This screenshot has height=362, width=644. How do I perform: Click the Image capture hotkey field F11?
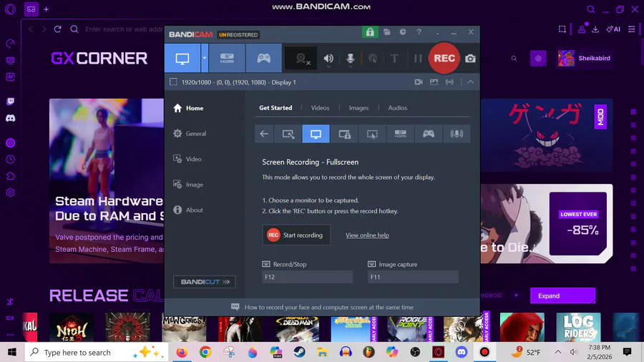pos(413,277)
